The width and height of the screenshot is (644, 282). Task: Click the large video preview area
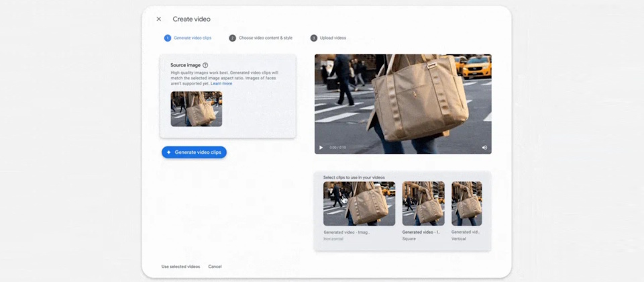pyautogui.click(x=402, y=97)
